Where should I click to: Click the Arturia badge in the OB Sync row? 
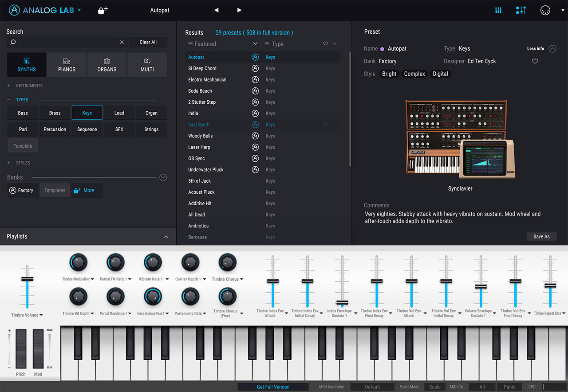255,158
